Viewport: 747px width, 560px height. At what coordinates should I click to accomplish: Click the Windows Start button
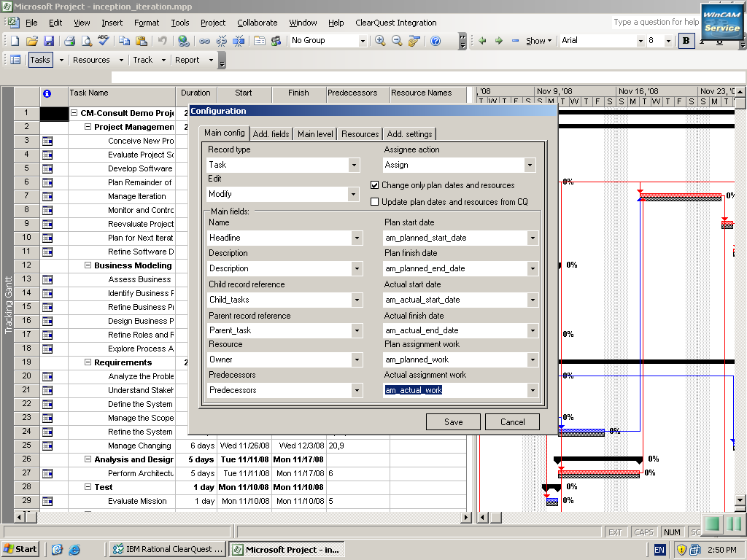pos(20,550)
